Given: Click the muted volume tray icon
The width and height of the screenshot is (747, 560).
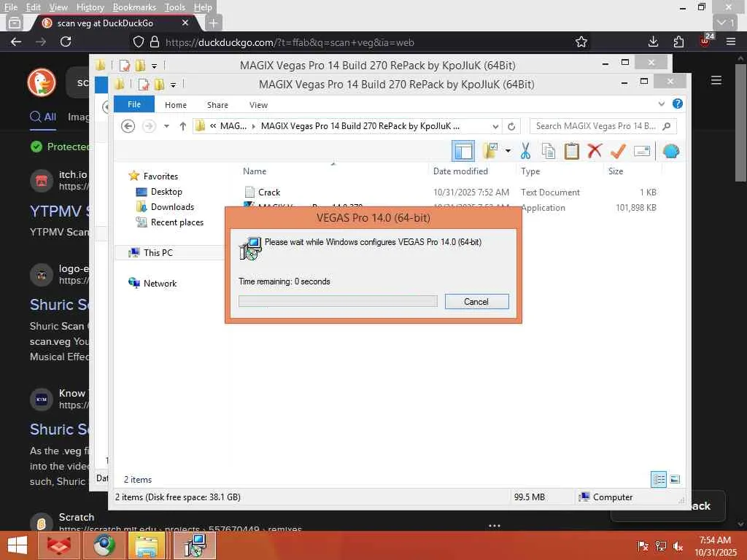Looking at the screenshot, I should pos(678,546).
